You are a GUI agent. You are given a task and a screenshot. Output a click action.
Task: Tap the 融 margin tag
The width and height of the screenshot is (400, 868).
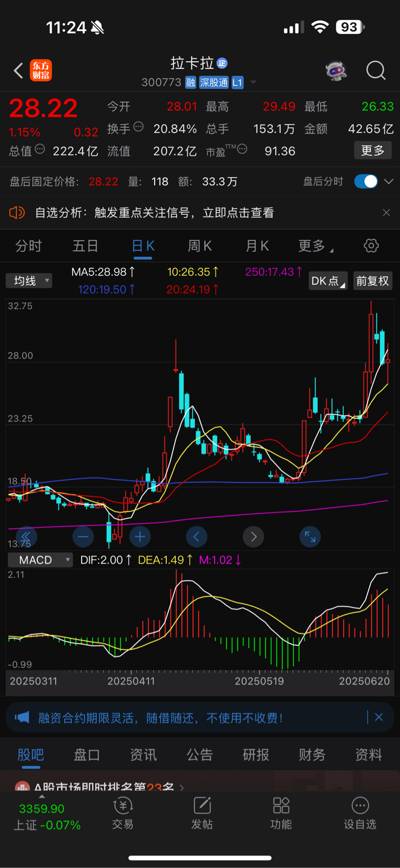click(x=191, y=82)
